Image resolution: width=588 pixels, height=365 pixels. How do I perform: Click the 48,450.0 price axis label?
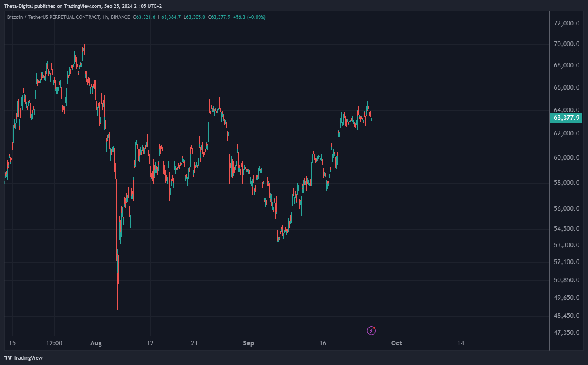pyautogui.click(x=567, y=315)
